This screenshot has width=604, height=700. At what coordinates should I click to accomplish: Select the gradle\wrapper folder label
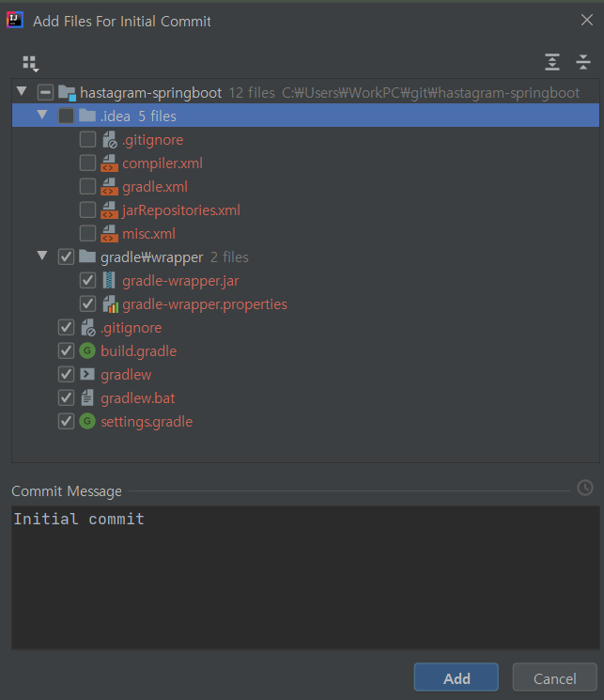click(x=152, y=257)
